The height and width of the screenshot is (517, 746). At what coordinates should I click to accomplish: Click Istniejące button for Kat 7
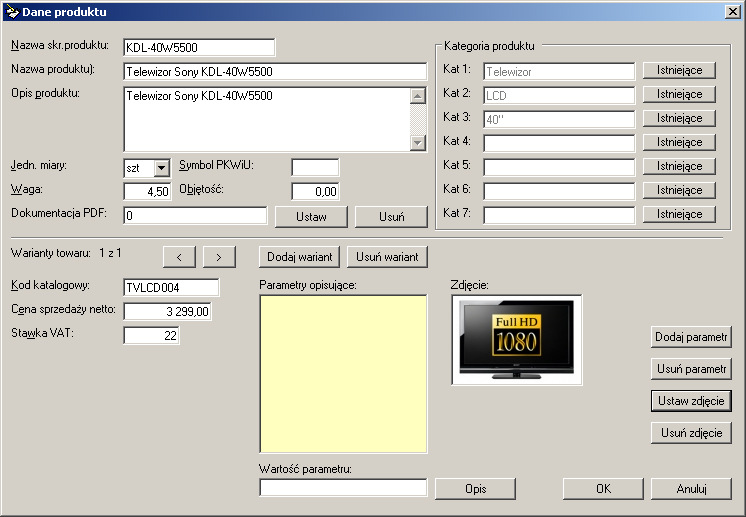click(679, 214)
